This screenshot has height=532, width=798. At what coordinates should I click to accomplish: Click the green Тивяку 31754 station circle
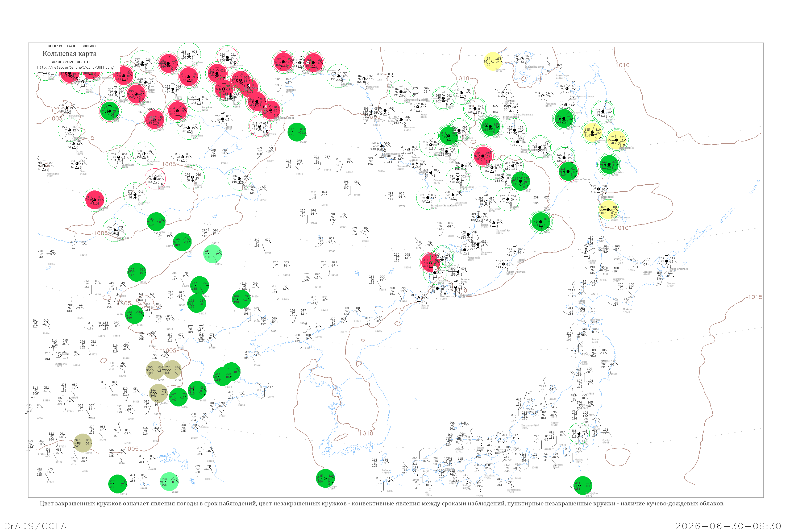point(520,181)
